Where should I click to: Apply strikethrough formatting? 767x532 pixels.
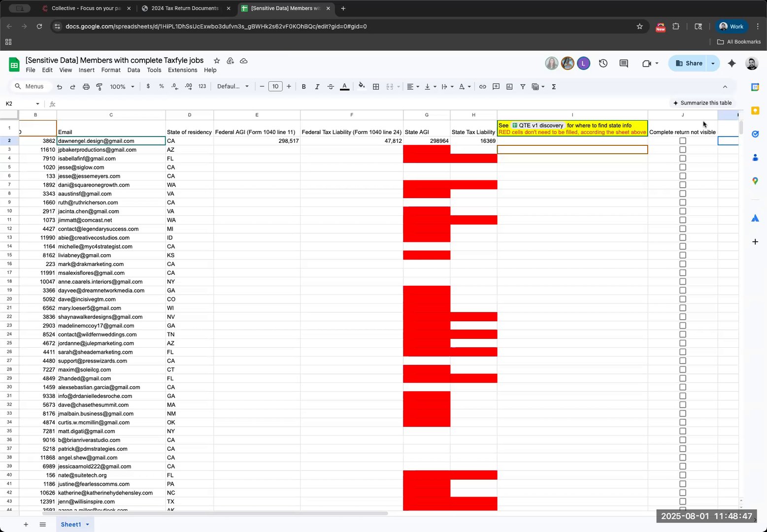point(331,87)
